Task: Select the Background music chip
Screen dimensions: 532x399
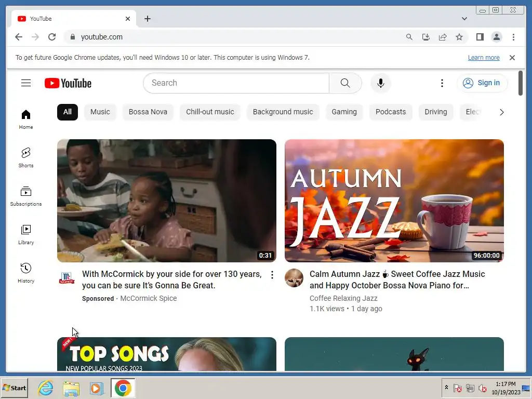Action: (283, 112)
